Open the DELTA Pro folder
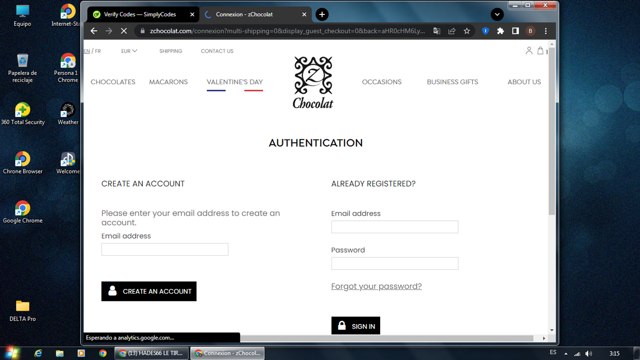 [x=22, y=311]
